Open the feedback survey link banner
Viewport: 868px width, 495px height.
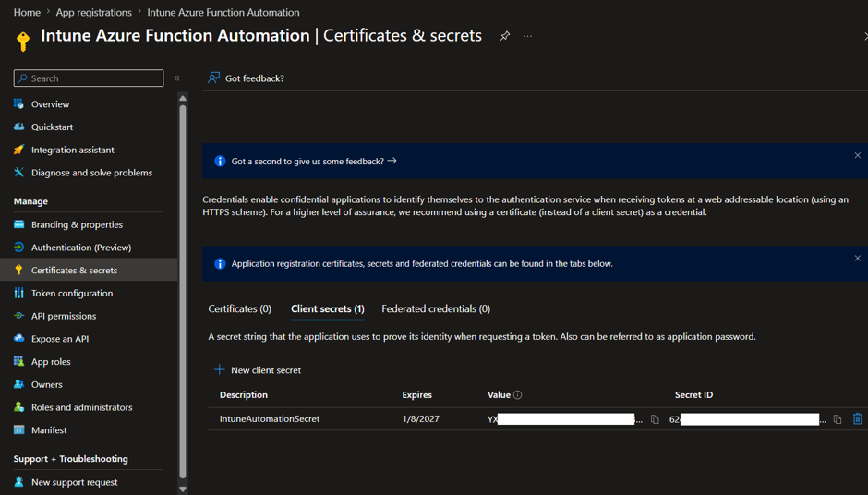[x=314, y=161]
